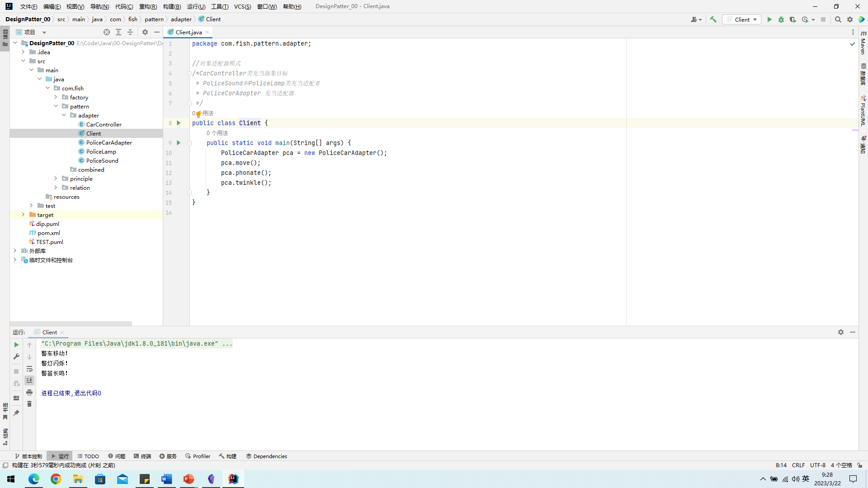Image resolution: width=868 pixels, height=488 pixels.
Task: Hide the project panel
Action: 157,32
